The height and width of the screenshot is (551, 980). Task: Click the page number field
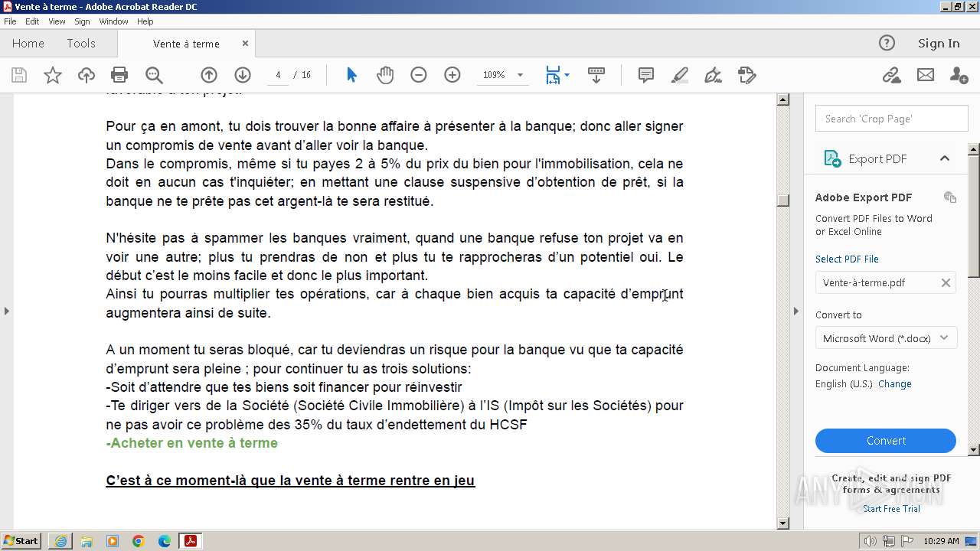(278, 75)
